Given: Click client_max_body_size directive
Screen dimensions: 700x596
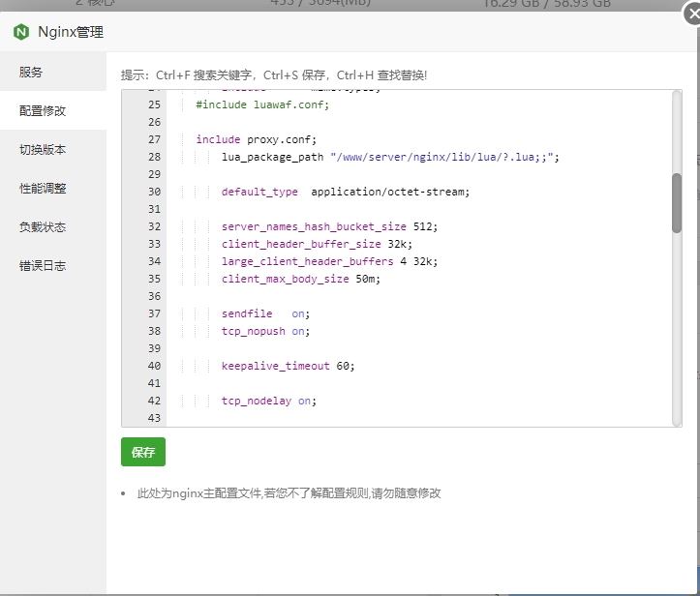Looking at the screenshot, I should (x=285, y=279).
